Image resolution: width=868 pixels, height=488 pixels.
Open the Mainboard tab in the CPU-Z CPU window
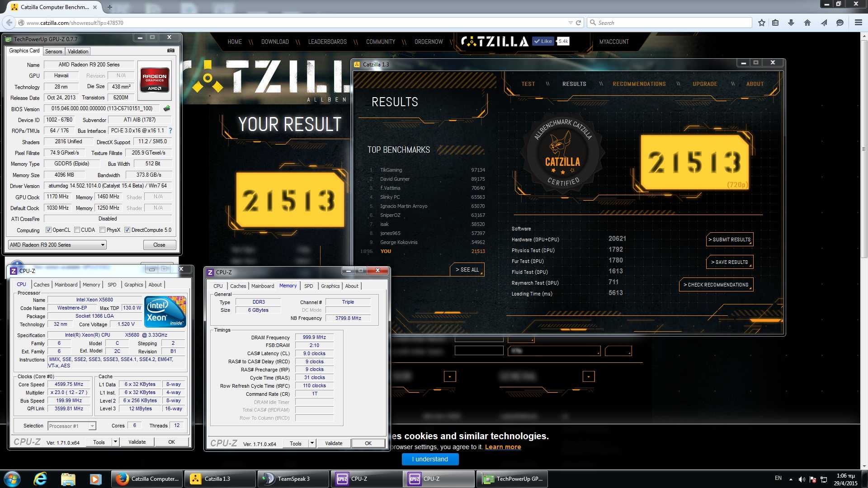pos(66,285)
